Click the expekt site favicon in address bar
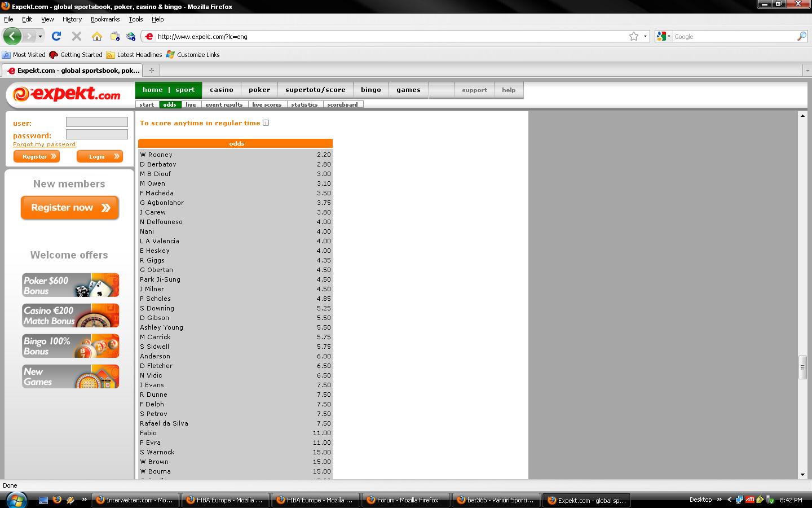Viewport: 812px width, 508px height. point(149,37)
